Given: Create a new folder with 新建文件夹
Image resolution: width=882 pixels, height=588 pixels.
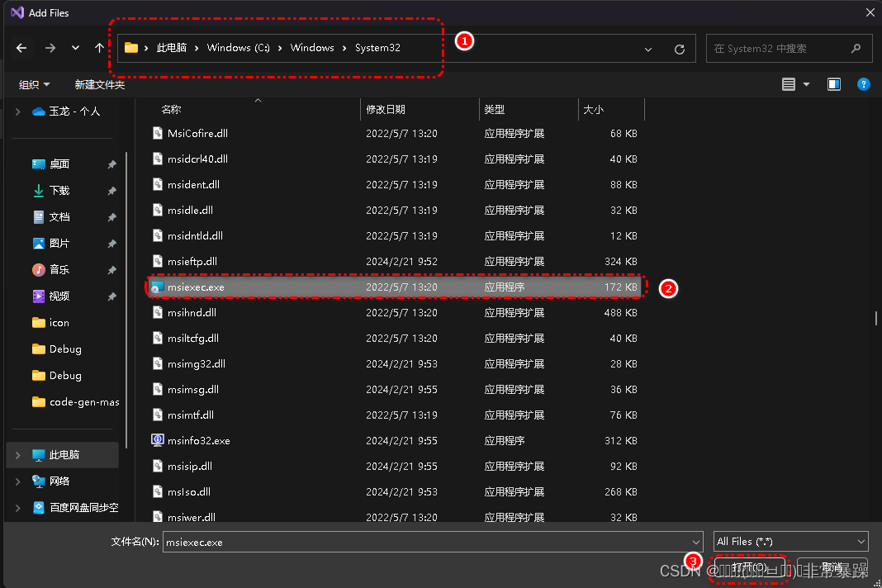Looking at the screenshot, I should point(100,84).
